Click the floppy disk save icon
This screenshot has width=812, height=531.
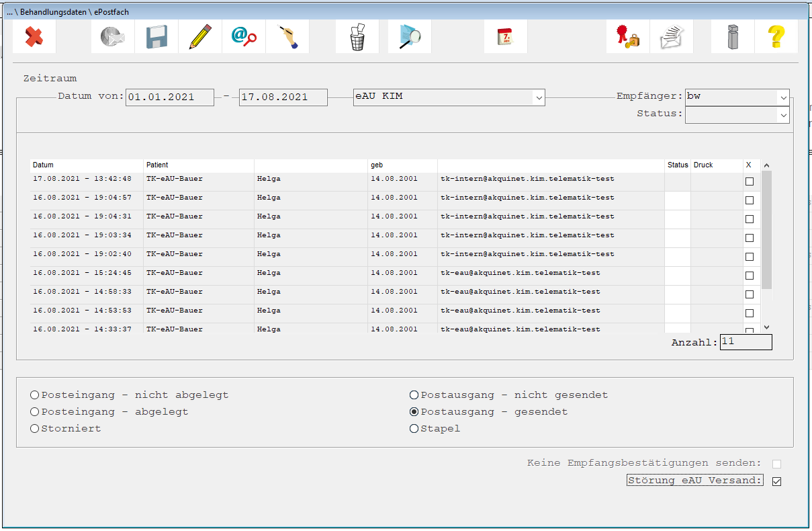(156, 36)
